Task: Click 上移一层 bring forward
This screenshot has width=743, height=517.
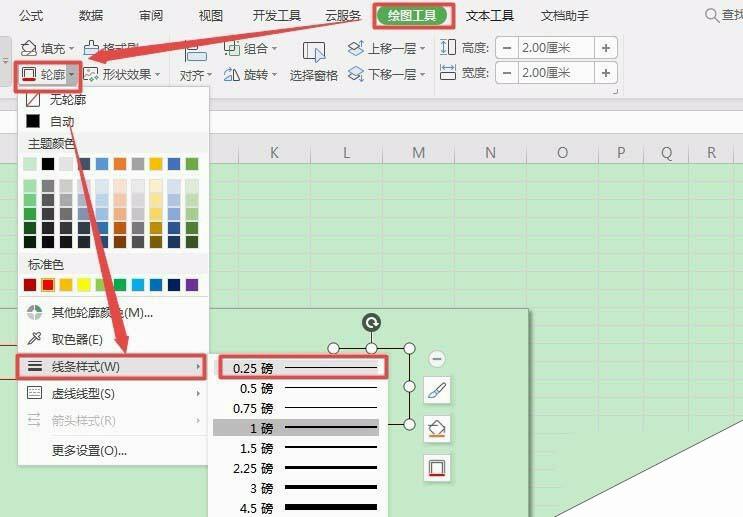Action: click(387, 48)
